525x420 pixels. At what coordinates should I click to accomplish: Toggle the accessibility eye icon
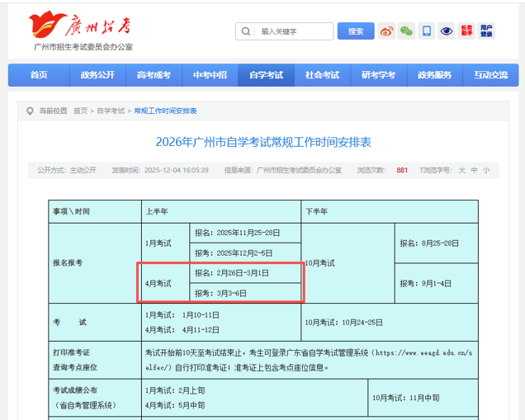[x=447, y=31]
